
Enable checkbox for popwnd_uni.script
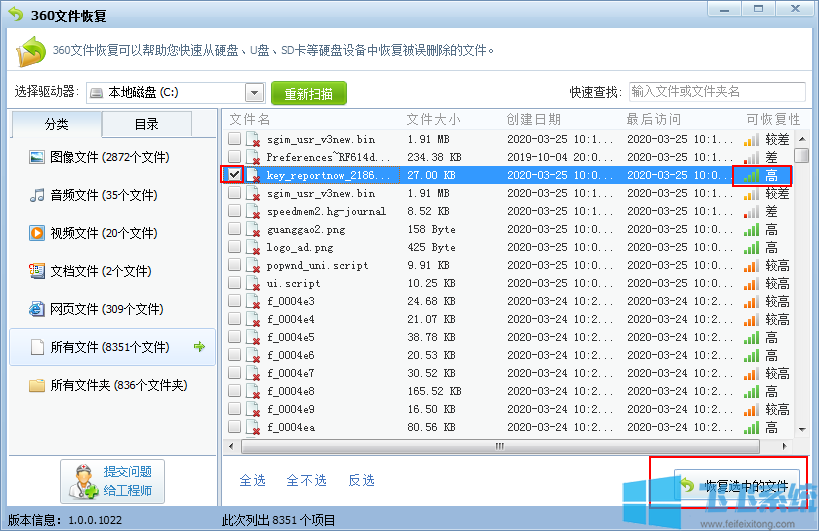click(x=235, y=265)
